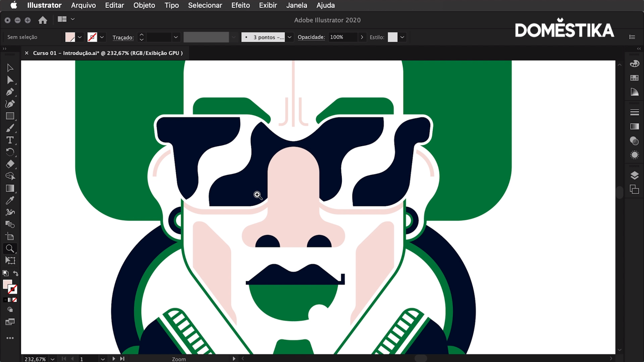Open the Layers panel icon
Image resolution: width=644 pixels, height=362 pixels.
[x=634, y=175]
